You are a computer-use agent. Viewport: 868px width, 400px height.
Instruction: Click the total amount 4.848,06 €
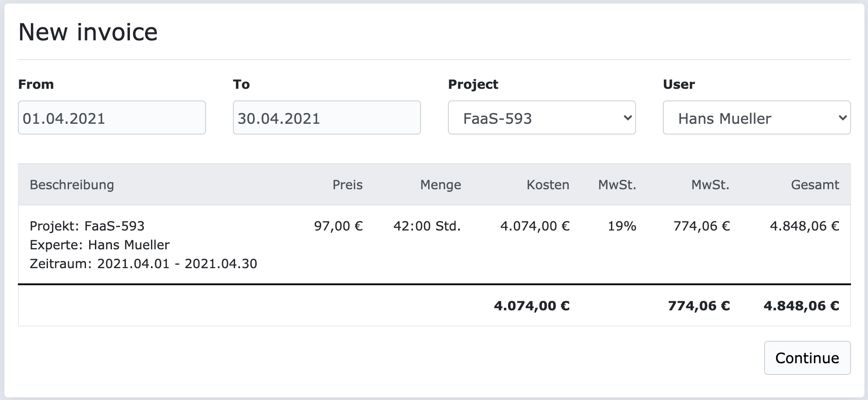click(801, 305)
